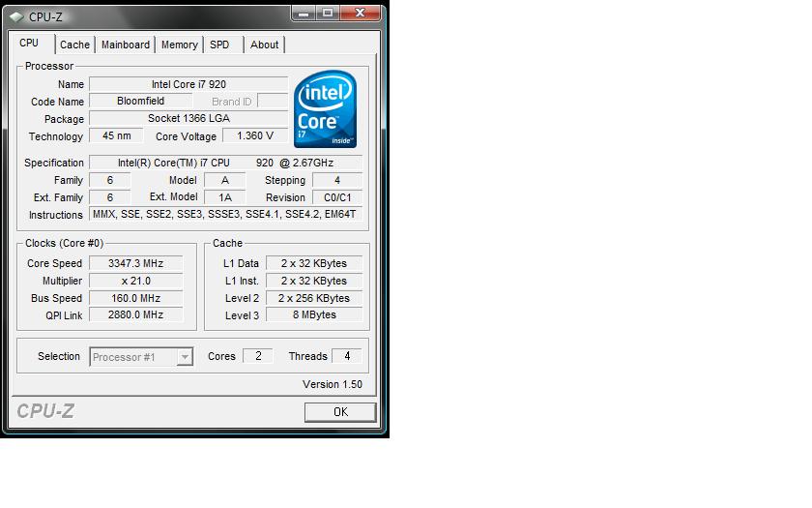Click the OK button
Viewport: 812px width, 508px height.
click(x=340, y=411)
